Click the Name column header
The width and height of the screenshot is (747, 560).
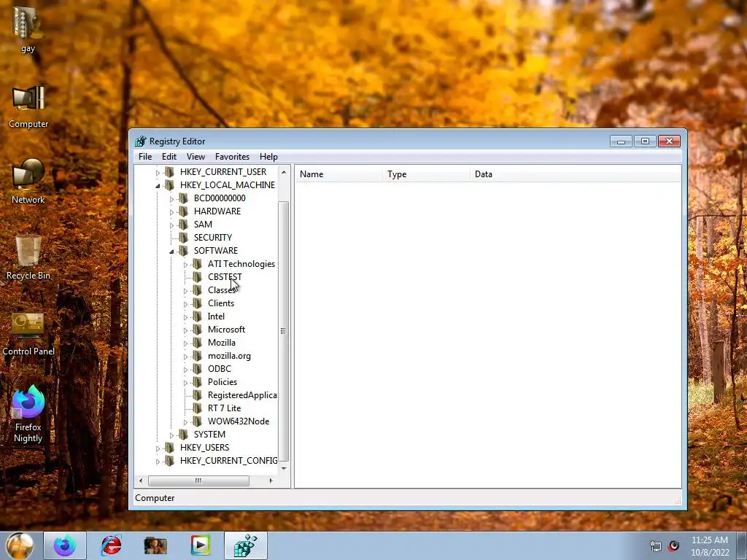coord(338,174)
